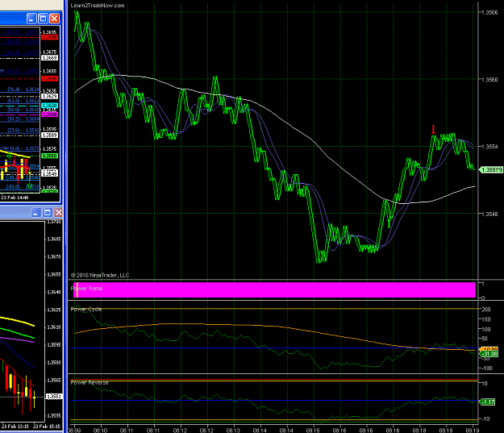This screenshot has width=504, height=433.
Task: Select the green -1.17 Power Reverse marker
Action: 487,402
